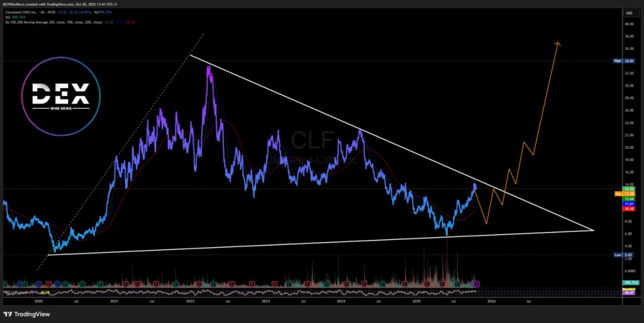The height and width of the screenshot is (323, 644).
Task: Expand the 50,100,200 Moving Average legend
Action: [50, 22]
